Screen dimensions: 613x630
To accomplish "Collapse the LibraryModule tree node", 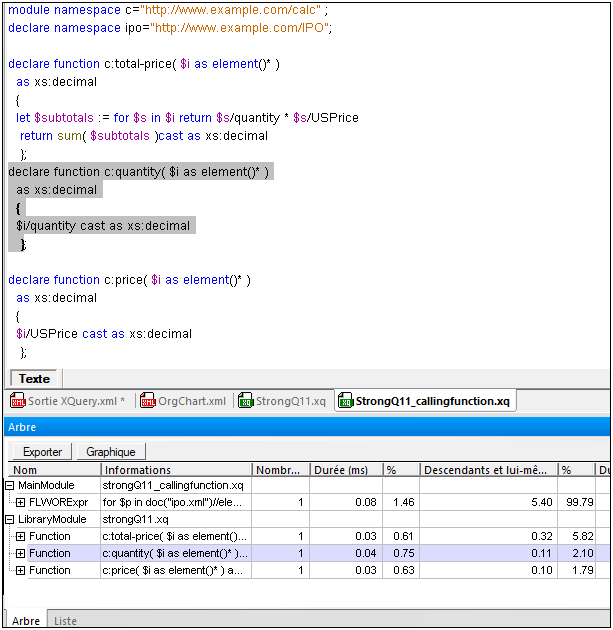I will tap(11, 519).
